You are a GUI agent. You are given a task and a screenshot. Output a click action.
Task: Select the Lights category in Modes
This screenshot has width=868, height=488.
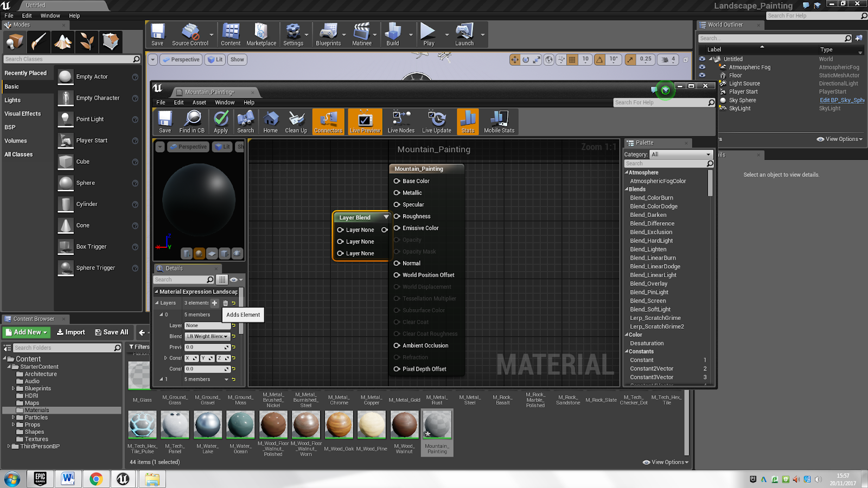pyautogui.click(x=12, y=100)
